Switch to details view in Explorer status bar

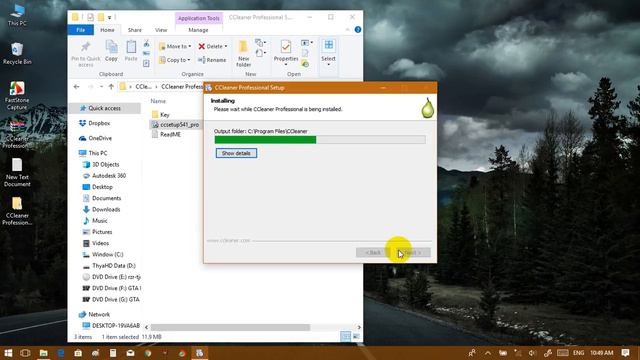(x=345, y=337)
